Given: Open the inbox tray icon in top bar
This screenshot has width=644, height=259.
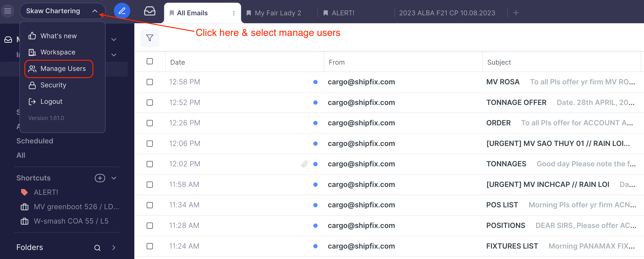Looking at the screenshot, I should [149, 11].
